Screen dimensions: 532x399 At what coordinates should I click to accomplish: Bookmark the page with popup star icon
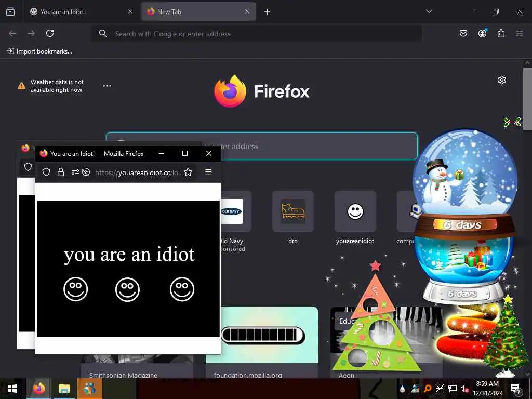click(x=188, y=172)
